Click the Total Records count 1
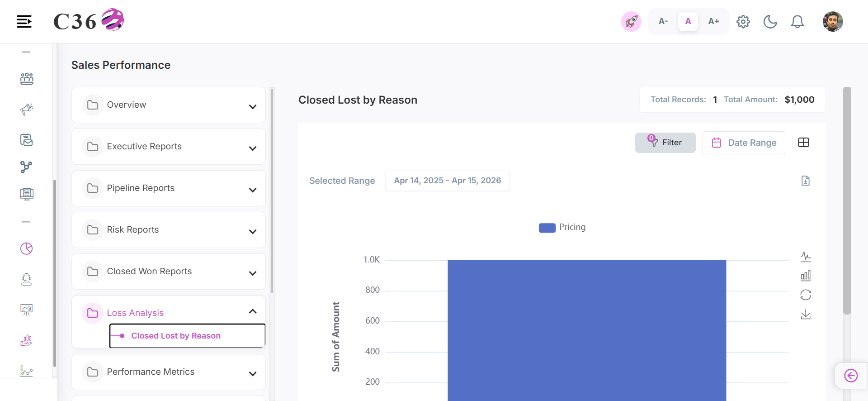 click(x=715, y=100)
